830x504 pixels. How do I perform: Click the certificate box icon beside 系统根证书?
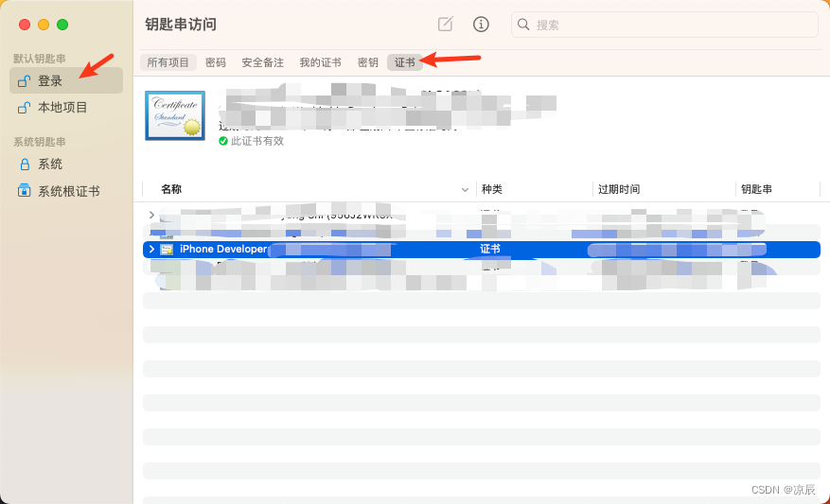tap(24, 190)
